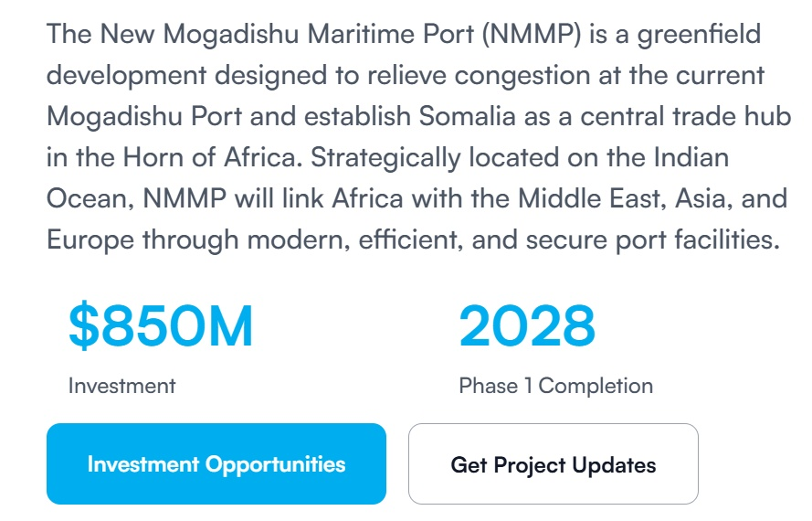
Task: Click the Phase 1 Completion label
Action: 555,386
